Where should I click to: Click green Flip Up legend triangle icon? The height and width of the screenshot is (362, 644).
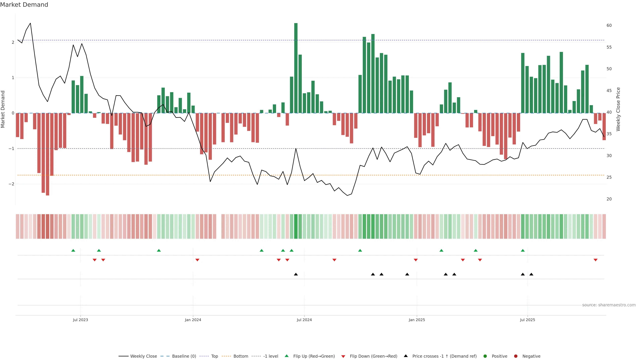pos(287,356)
